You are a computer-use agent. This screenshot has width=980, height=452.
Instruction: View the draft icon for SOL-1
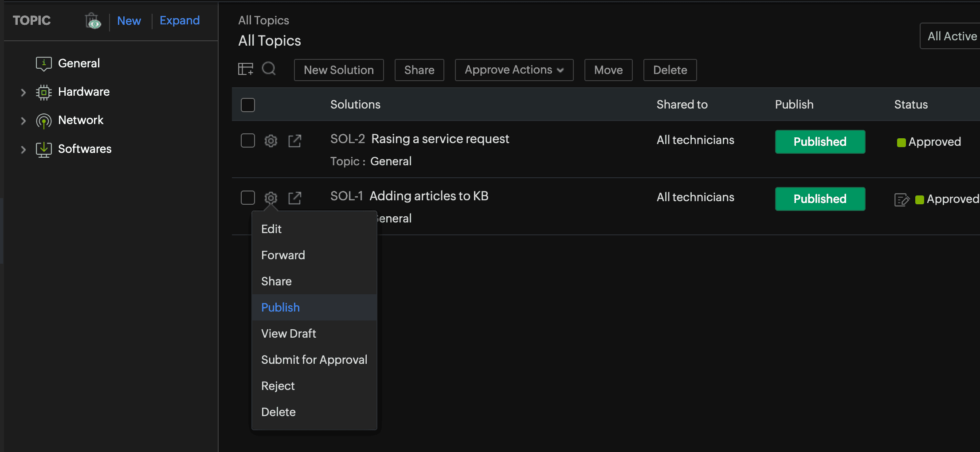901,199
